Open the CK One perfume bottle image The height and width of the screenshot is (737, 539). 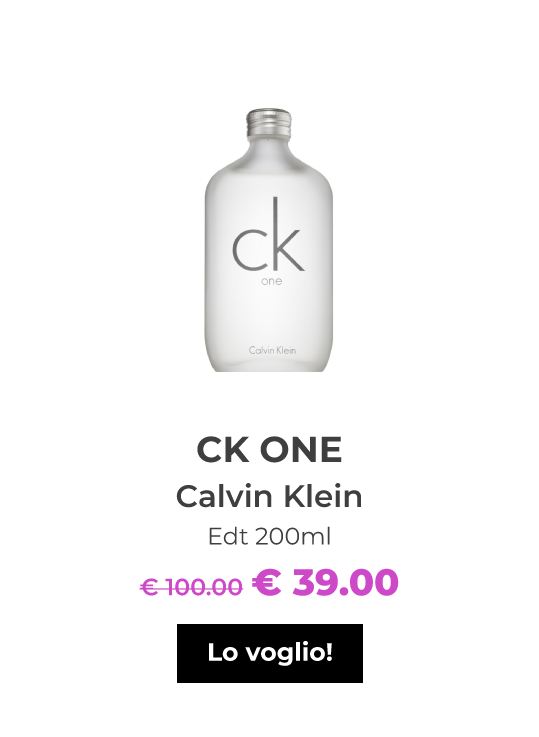point(269,240)
